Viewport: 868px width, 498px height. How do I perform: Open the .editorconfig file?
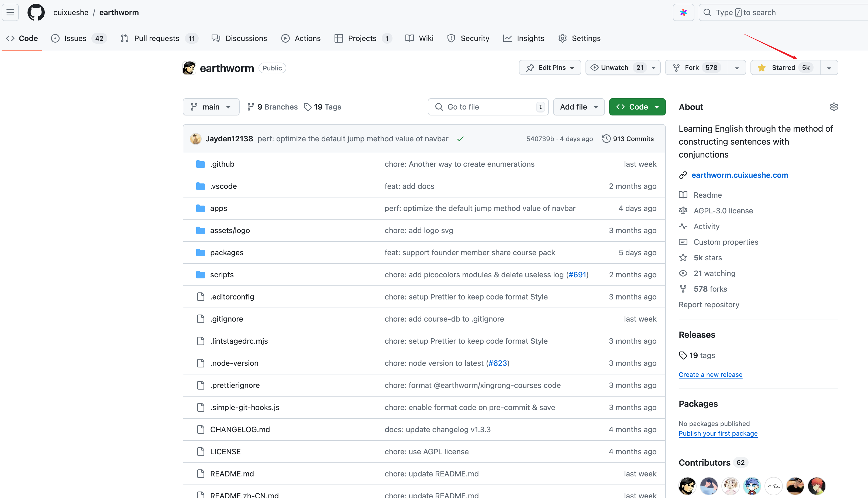pyautogui.click(x=232, y=297)
